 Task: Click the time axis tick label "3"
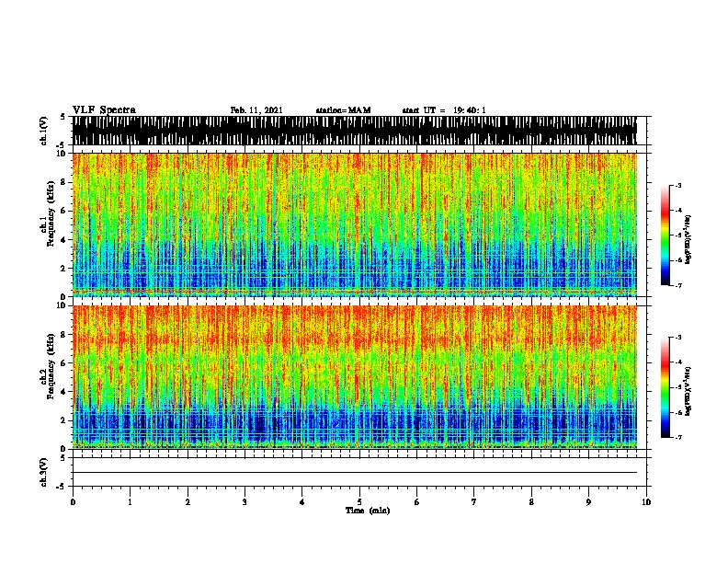(245, 502)
